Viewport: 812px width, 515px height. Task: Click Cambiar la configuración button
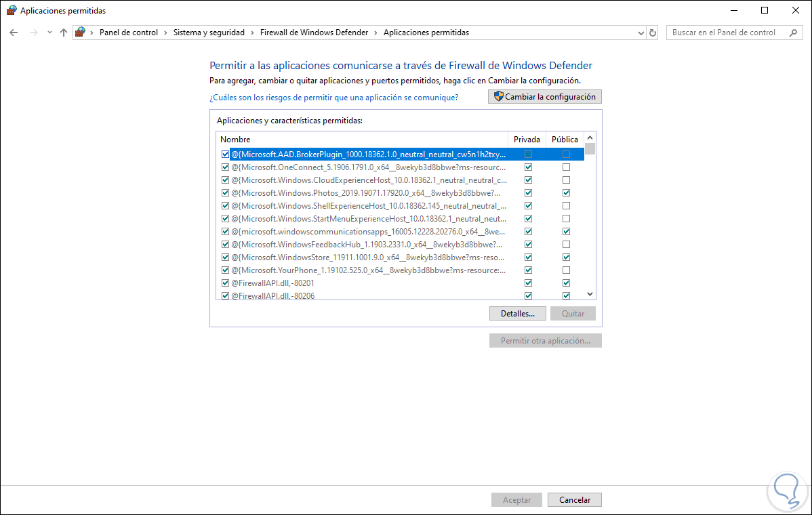point(545,97)
